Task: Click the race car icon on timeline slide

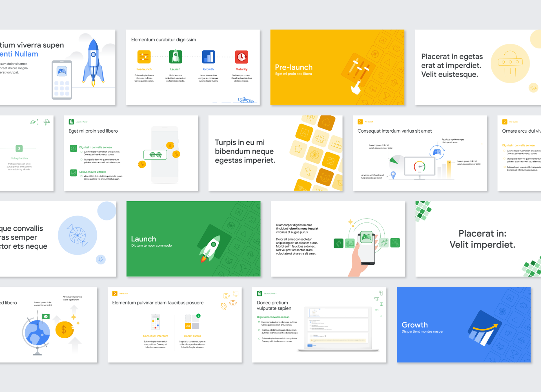Action: pyautogui.click(x=246, y=100)
